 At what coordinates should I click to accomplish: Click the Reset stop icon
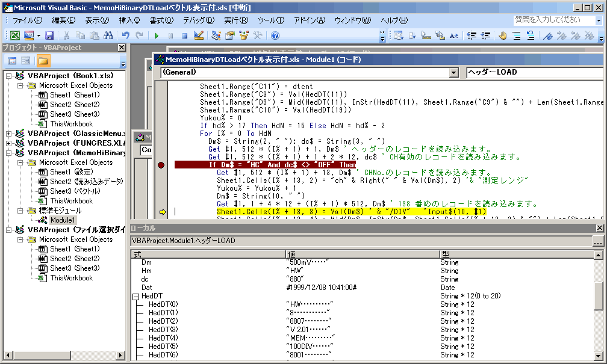(184, 35)
